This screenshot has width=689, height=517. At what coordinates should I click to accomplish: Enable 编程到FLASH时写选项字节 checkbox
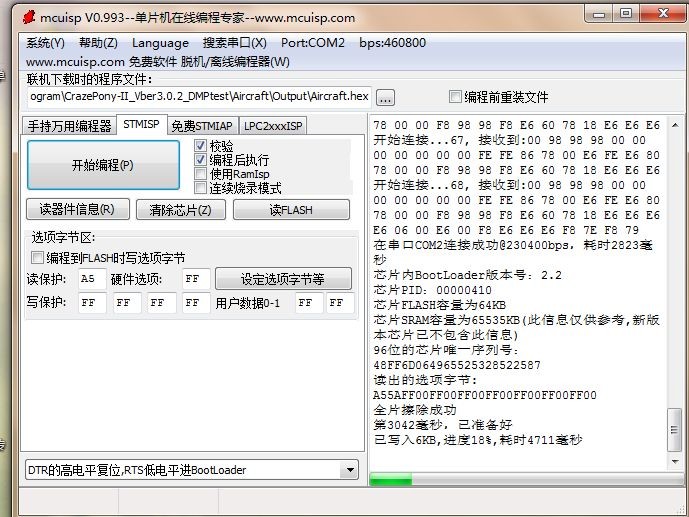(x=38, y=257)
